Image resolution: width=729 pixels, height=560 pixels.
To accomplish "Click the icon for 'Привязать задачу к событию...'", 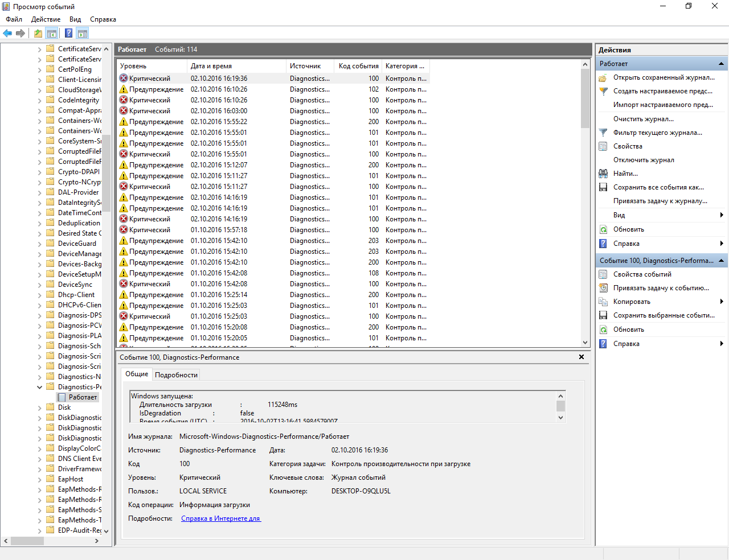I will click(603, 288).
